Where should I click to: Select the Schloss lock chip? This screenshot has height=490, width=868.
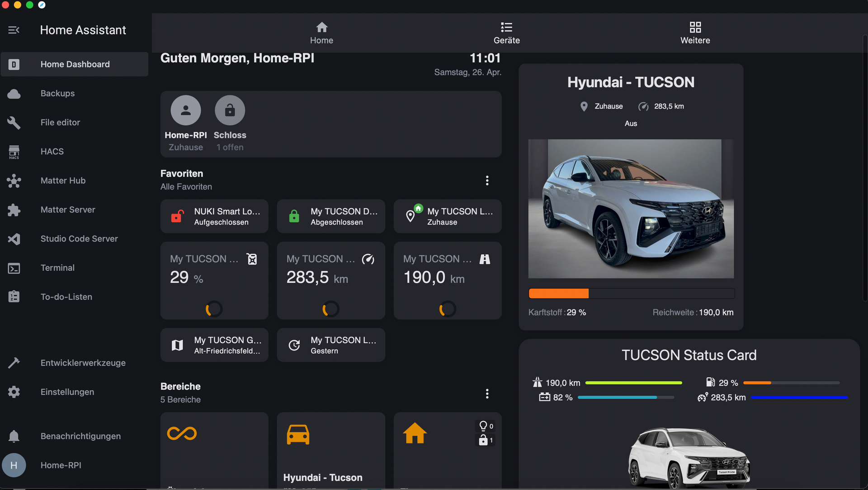coord(230,124)
